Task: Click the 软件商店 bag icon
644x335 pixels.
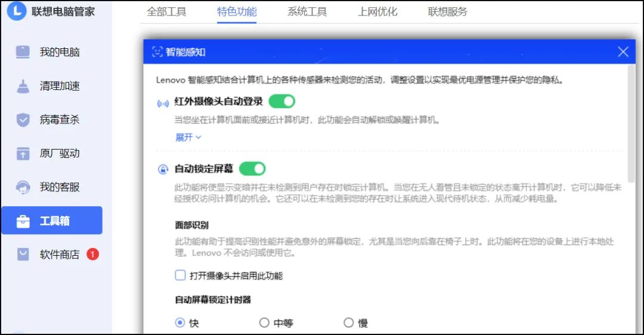Action: tap(23, 255)
